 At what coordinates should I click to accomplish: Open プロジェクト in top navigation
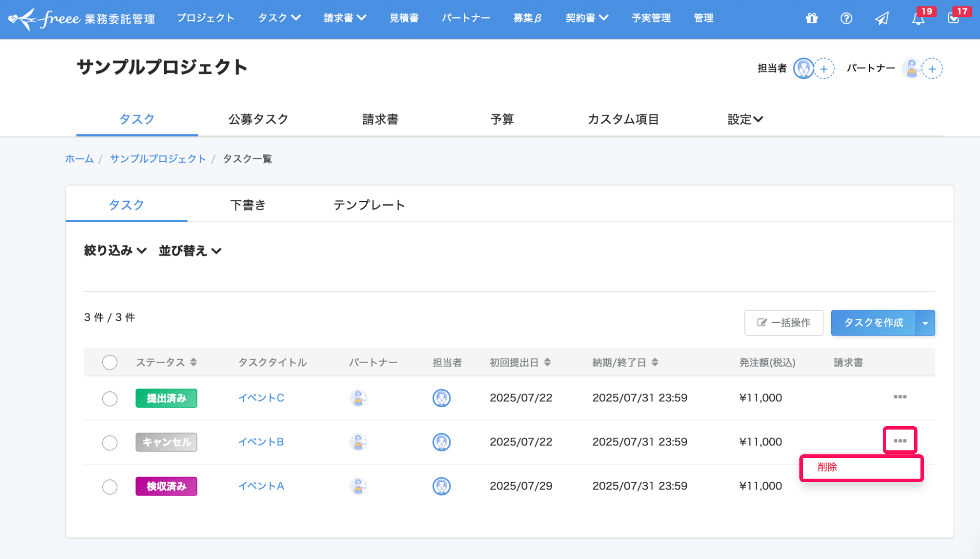(x=205, y=18)
